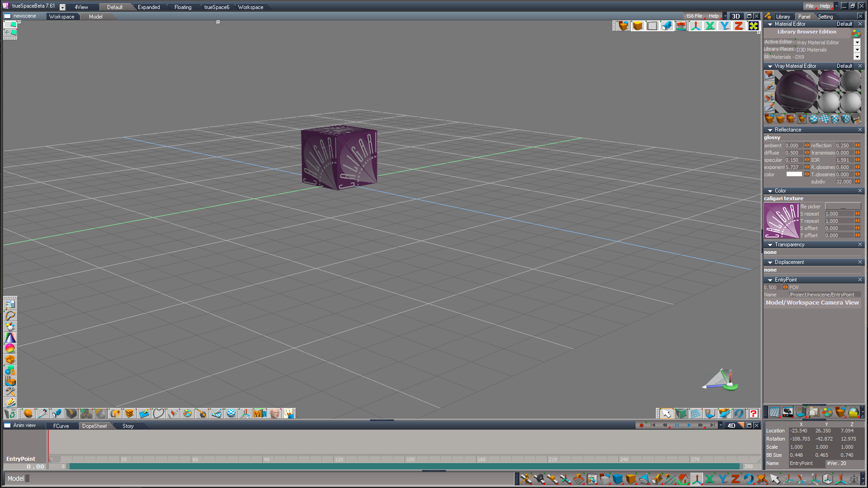Viewport: 868px width, 488px height.
Task: Open the library palette icon beside Library Browser
Action: click(855, 33)
